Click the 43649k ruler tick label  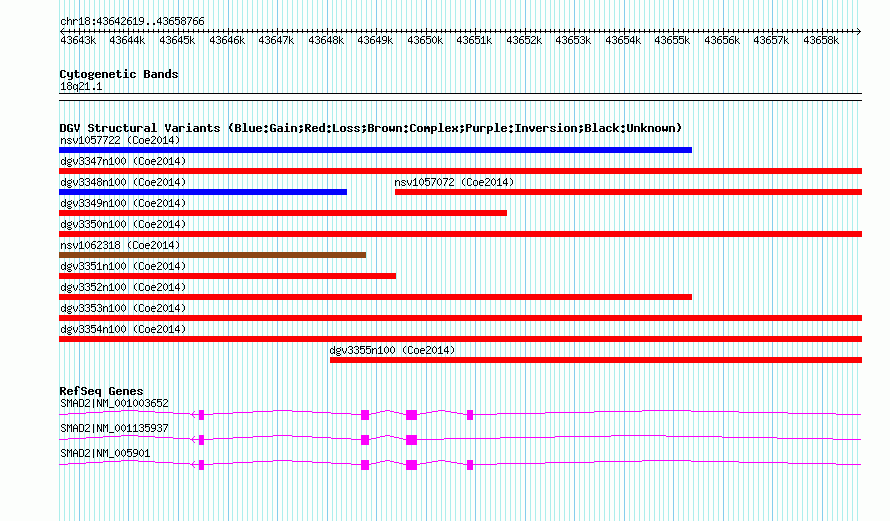click(375, 40)
